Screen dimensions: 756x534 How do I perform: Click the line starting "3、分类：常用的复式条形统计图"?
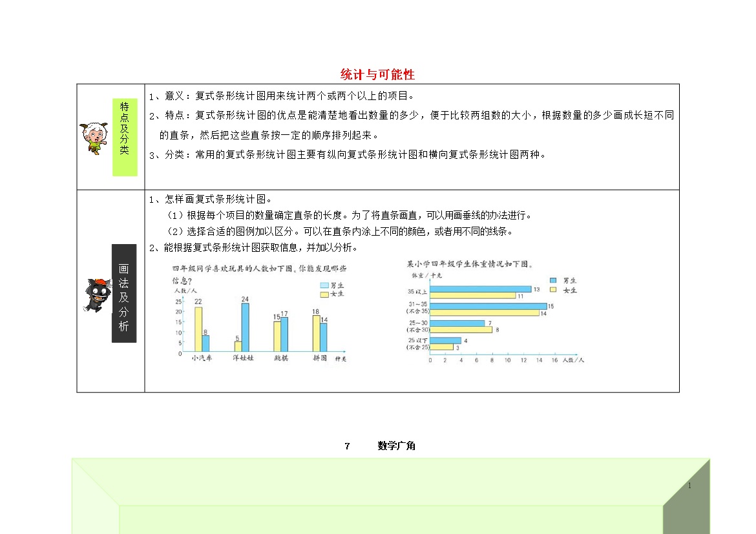[347, 155]
